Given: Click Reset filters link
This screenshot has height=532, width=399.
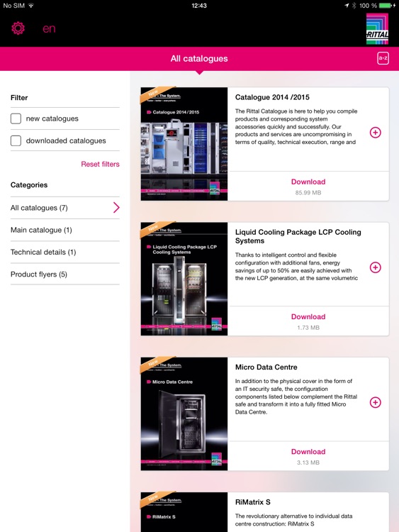Looking at the screenshot, I should tap(101, 165).
